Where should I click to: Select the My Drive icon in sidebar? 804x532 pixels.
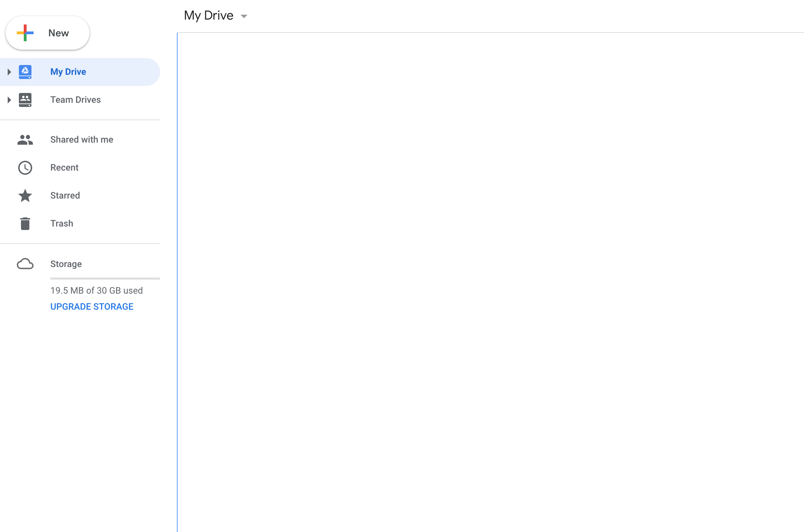click(x=25, y=72)
